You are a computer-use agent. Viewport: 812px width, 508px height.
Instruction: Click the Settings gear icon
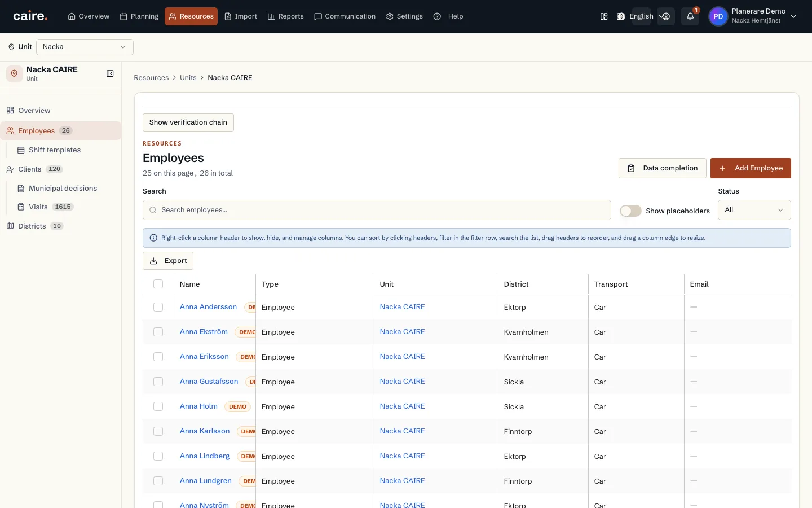(x=390, y=16)
